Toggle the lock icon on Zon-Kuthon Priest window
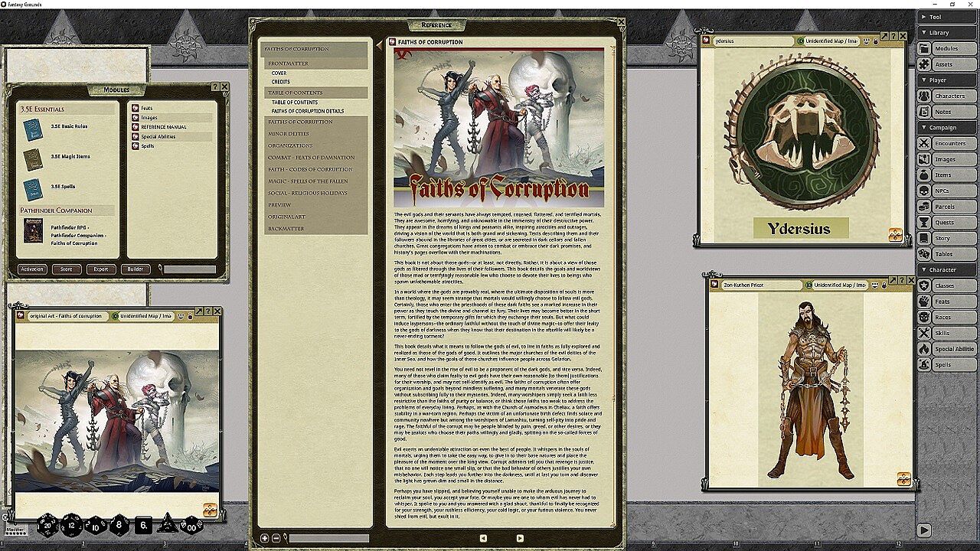980x551 pixels. [x=884, y=285]
